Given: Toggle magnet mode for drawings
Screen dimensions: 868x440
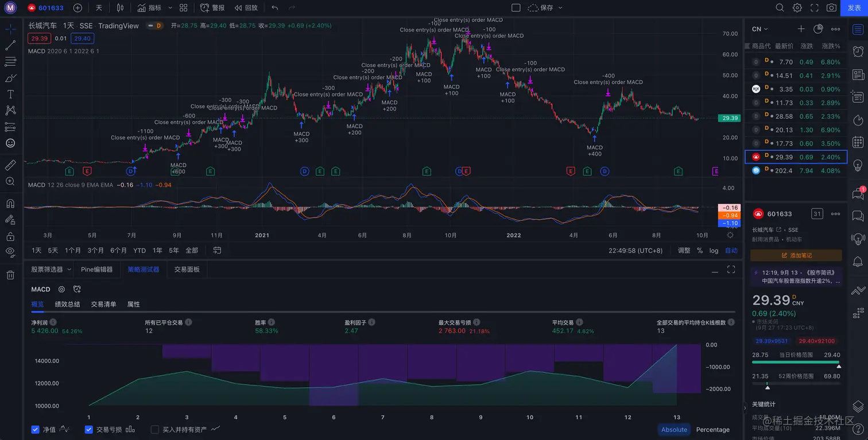Looking at the screenshot, I should point(10,204).
